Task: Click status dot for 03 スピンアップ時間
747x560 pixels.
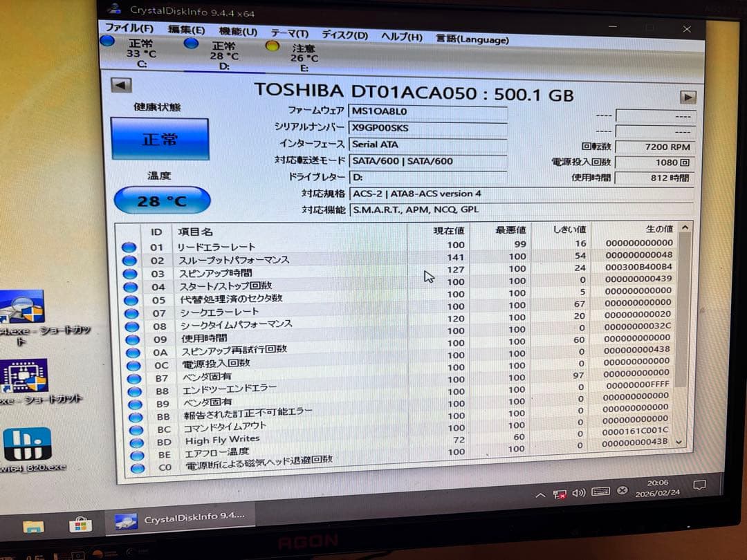Action: [x=130, y=274]
